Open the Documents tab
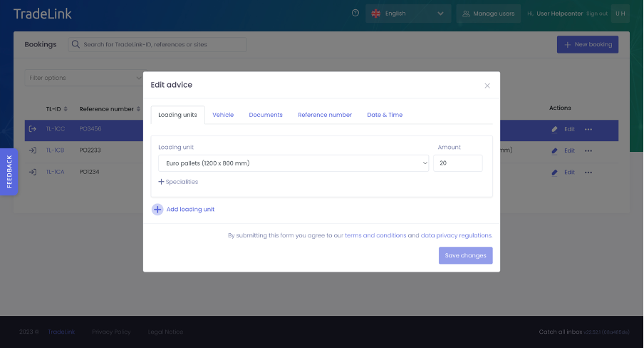This screenshot has height=348, width=644. pyautogui.click(x=266, y=115)
